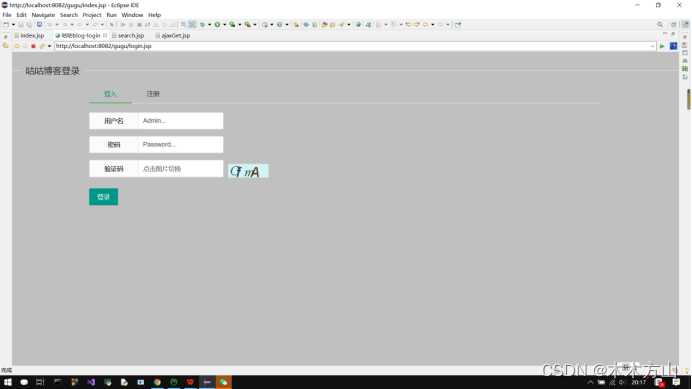Click the browser Back arrow in the address bar row
The width and height of the screenshot is (692, 389).
click(17, 46)
